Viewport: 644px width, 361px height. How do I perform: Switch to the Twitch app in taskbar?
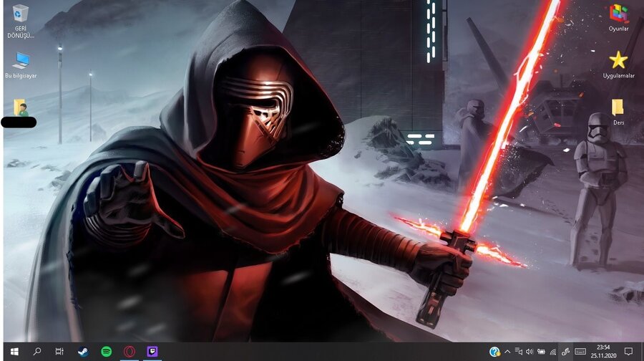[152, 352]
